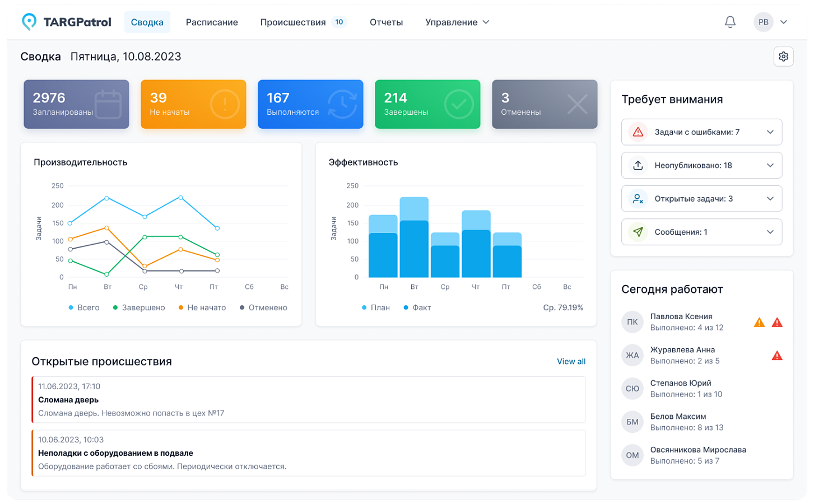Toggle Факт series in efficiency legend
The height and width of the screenshot is (504, 814).
click(417, 307)
